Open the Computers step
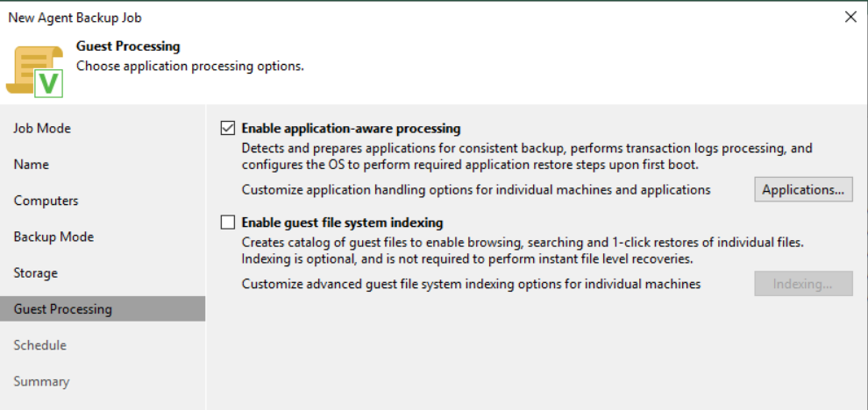The height and width of the screenshot is (410, 868). (46, 201)
